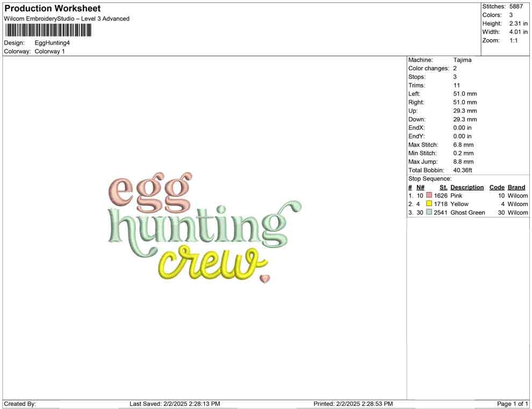
Task: Sort by the St. column header
Action: click(442, 187)
